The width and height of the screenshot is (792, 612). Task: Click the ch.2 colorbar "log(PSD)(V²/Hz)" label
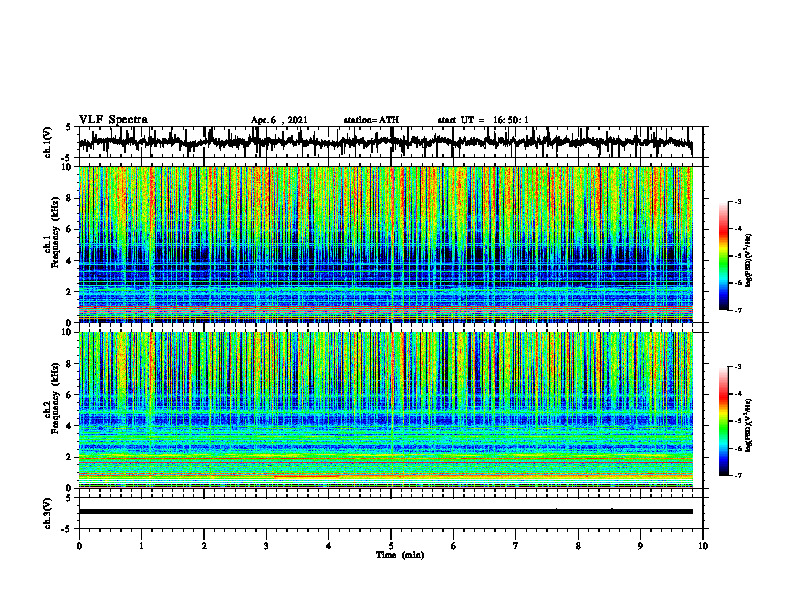pyautogui.click(x=749, y=426)
